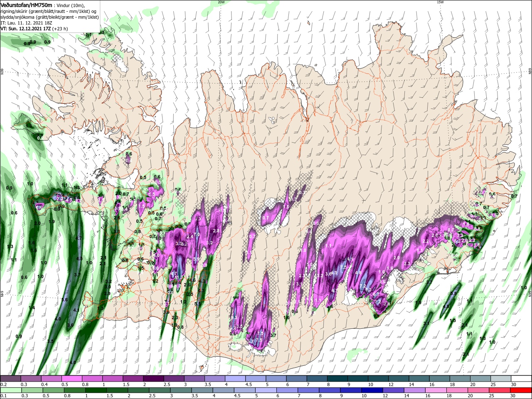Viewport: 532px width, 399px height.
Task: Select the 0.1 pale green swatch in the lower legend row
Action: [10, 390]
